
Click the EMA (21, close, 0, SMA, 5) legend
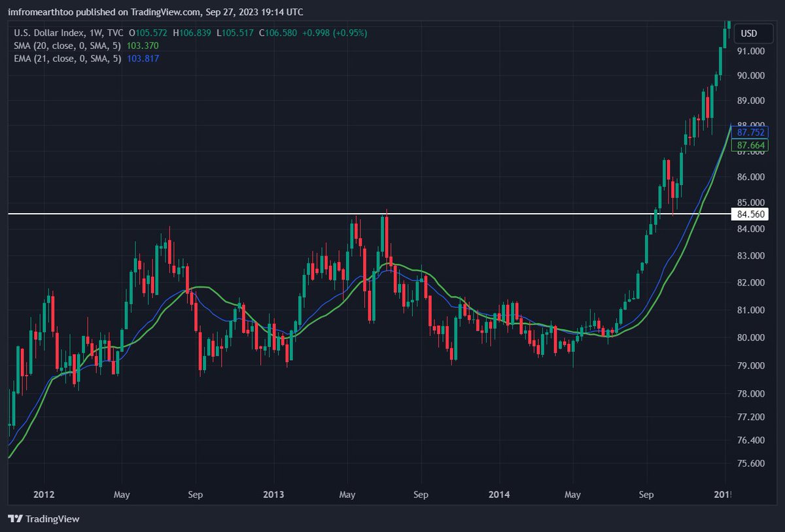coord(67,58)
